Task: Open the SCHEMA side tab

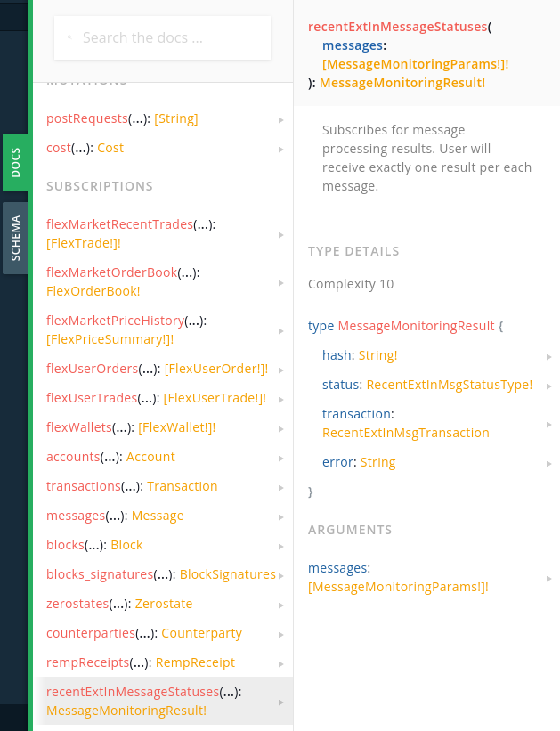Action: [x=16, y=238]
